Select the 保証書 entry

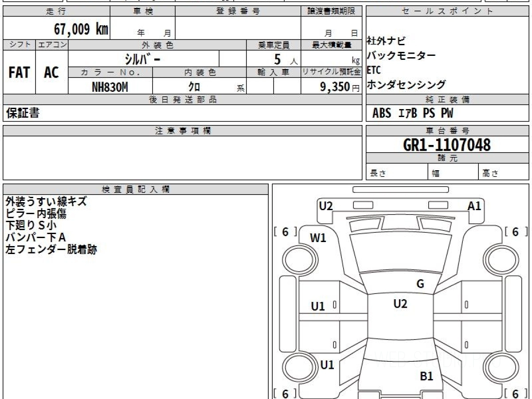coord(23,113)
